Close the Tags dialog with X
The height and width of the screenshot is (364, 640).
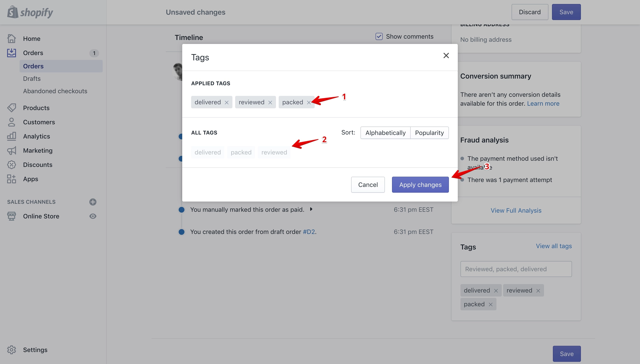pos(446,55)
